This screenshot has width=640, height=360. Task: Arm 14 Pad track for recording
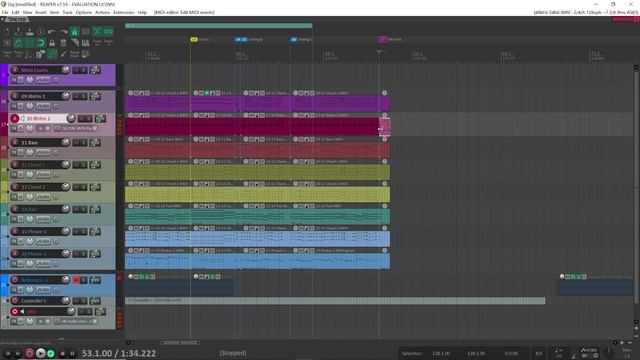point(15,209)
